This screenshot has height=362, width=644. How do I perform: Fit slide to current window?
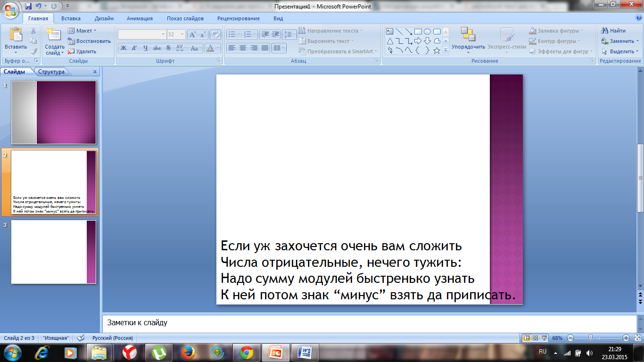point(637,338)
